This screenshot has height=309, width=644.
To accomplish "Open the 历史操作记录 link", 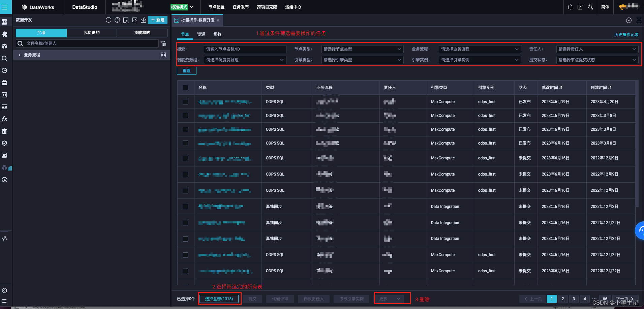I will (626, 34).
